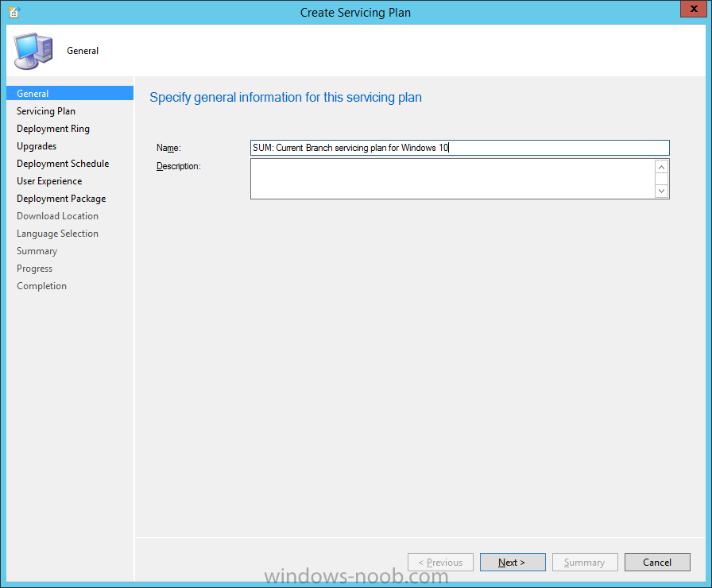Click the Previous button
The image size is (712, 588).
click(440, 562)
